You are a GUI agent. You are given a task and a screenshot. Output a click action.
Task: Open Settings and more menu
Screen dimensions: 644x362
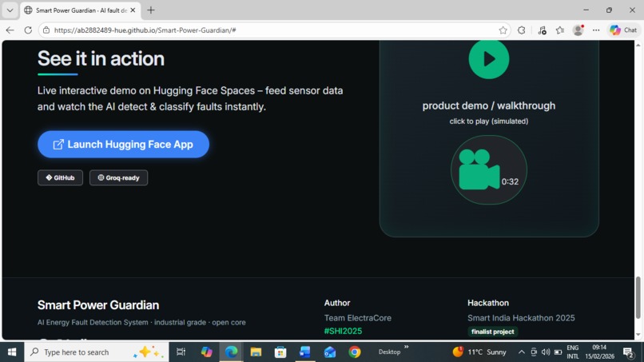(596, 30)
